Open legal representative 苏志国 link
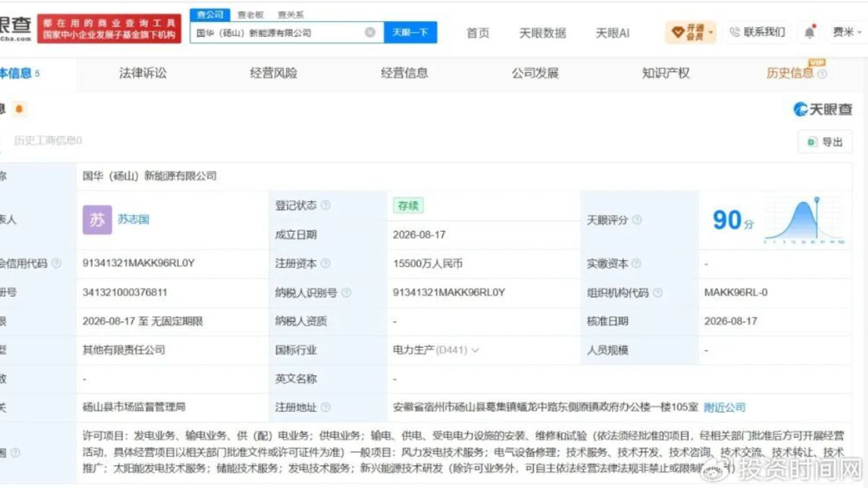The width and height of the screenshot is (868, 488). coord(134,220)
